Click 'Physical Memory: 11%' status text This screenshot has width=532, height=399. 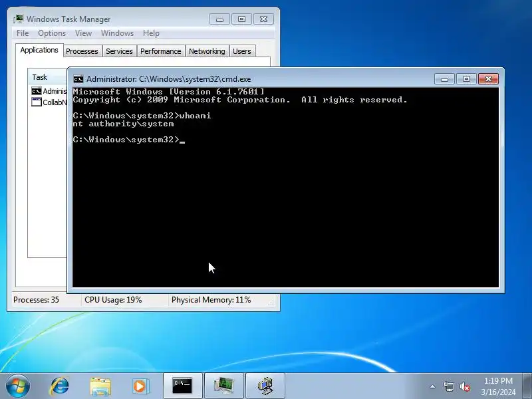coord(211,300)
